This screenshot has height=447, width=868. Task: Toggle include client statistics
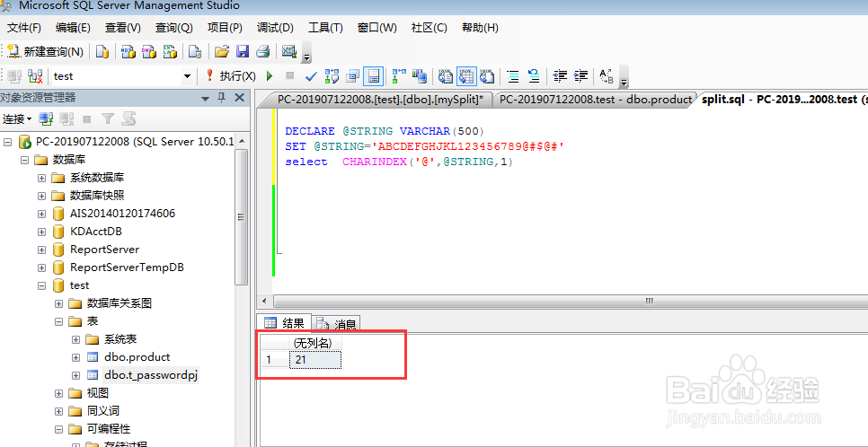(x=421, y=75)
